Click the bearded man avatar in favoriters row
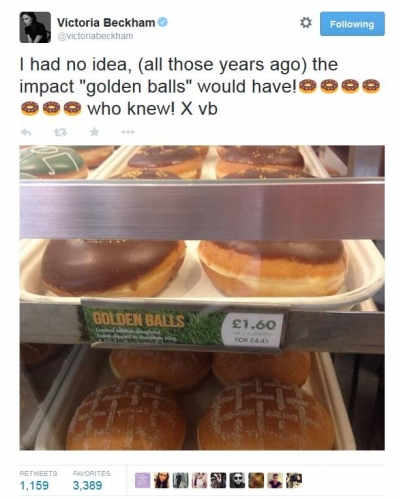 (x=238, y=481)
